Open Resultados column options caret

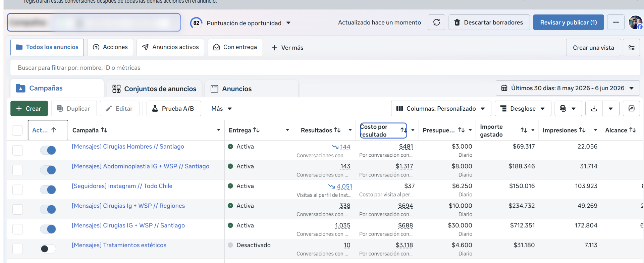coord(350,130)
